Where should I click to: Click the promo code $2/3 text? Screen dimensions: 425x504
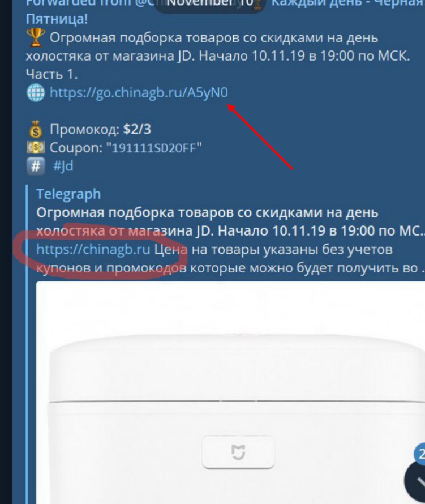137,129
